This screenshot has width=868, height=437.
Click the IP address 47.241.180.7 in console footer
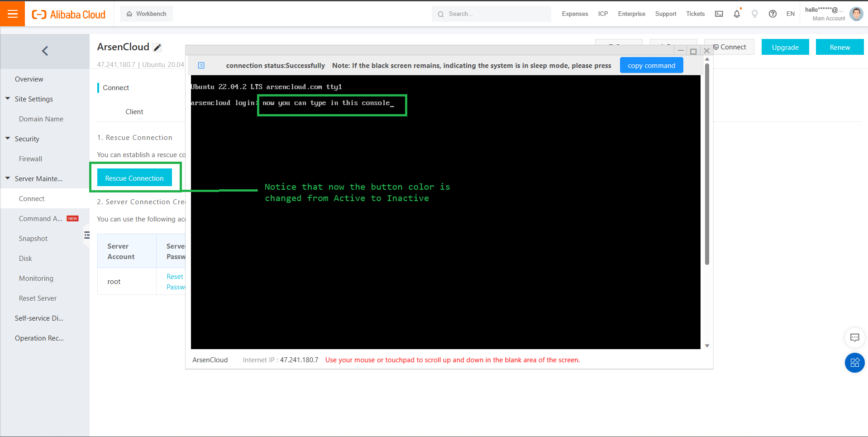tap(299, 360)
